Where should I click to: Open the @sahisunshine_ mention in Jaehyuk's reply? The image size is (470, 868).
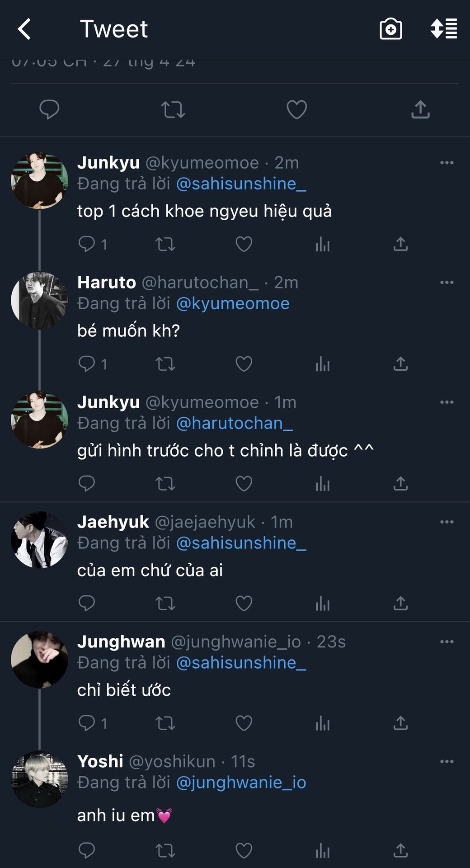[241, 543]
